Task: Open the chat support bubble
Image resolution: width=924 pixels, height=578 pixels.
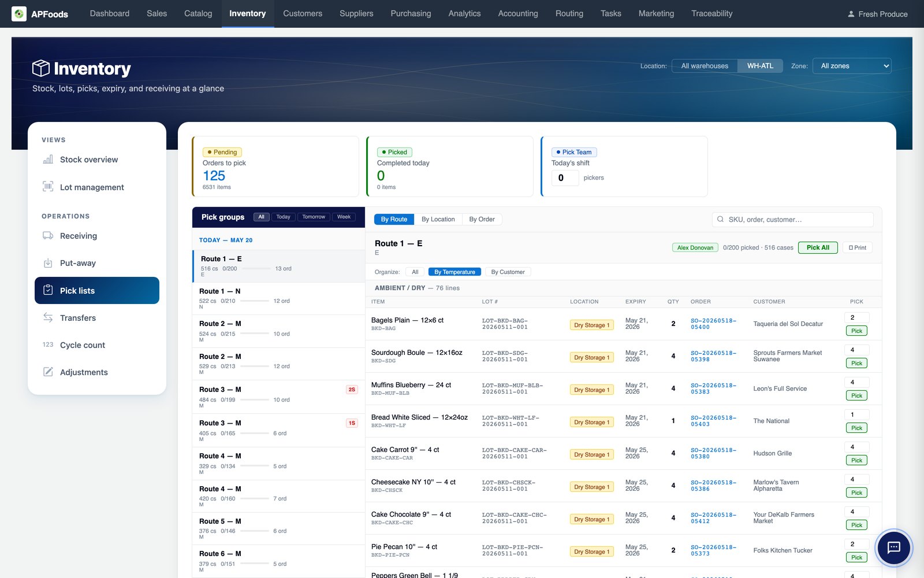Action: point(893,547)
